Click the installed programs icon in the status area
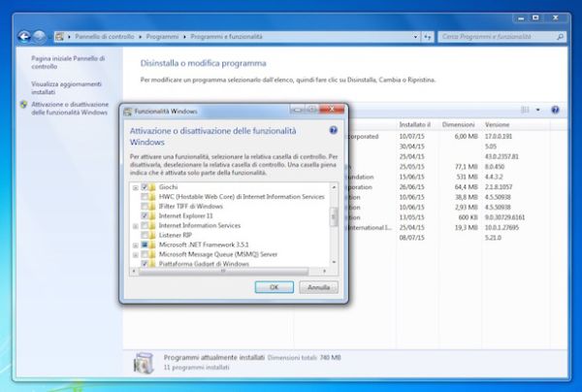This screenshot has height=392, width=582. click(144, 362)
